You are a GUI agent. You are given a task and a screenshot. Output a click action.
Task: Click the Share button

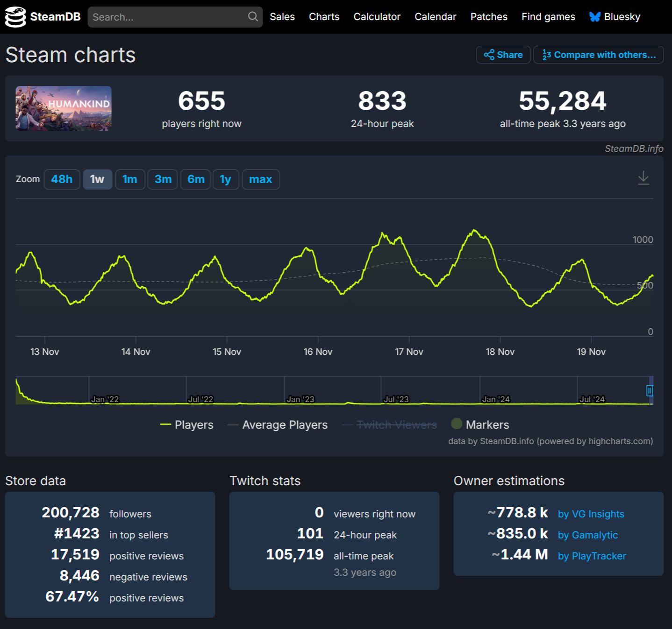503,55
